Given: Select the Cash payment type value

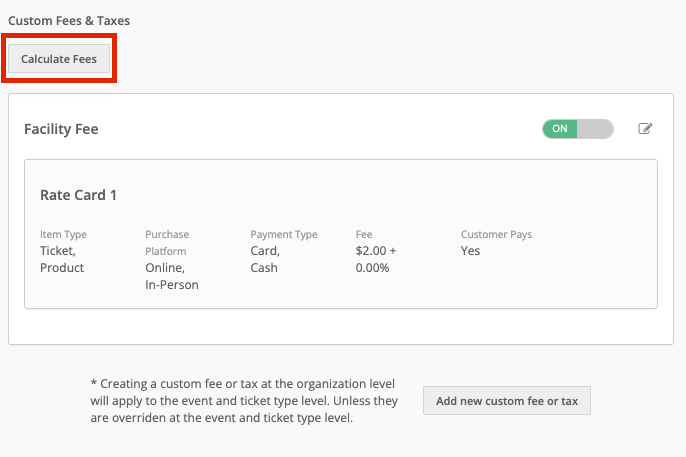Looking at the screenshot, I should (x=264, y=268).
